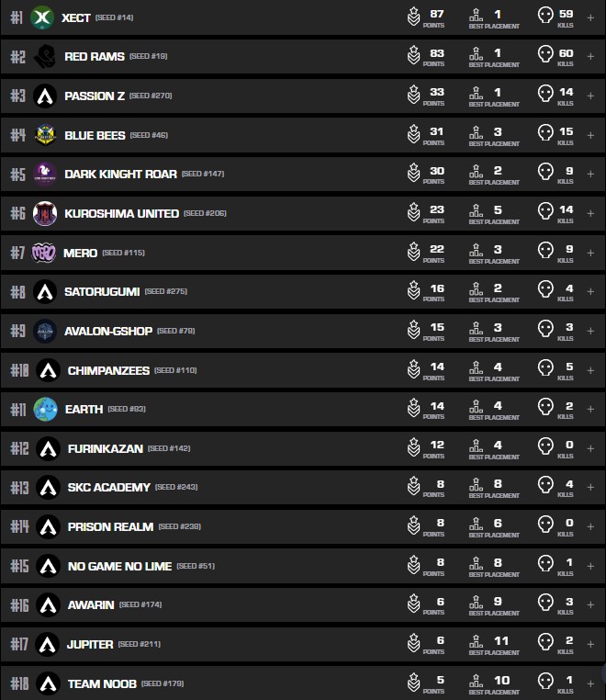Click the Blue Bees team emblem
Viewport: 606px width, 700px height.
tap(46, 135)
